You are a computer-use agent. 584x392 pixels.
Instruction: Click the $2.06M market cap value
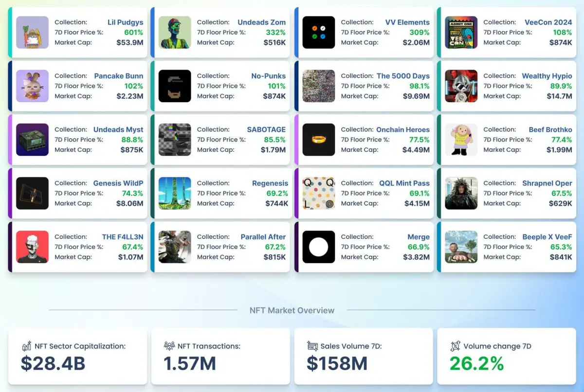(x=416, y=43)
